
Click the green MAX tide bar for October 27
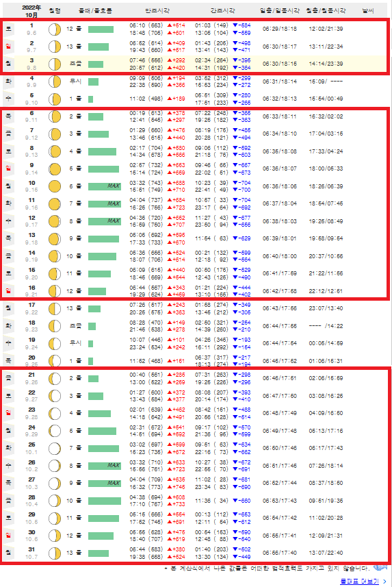click(x=105, y=484)
